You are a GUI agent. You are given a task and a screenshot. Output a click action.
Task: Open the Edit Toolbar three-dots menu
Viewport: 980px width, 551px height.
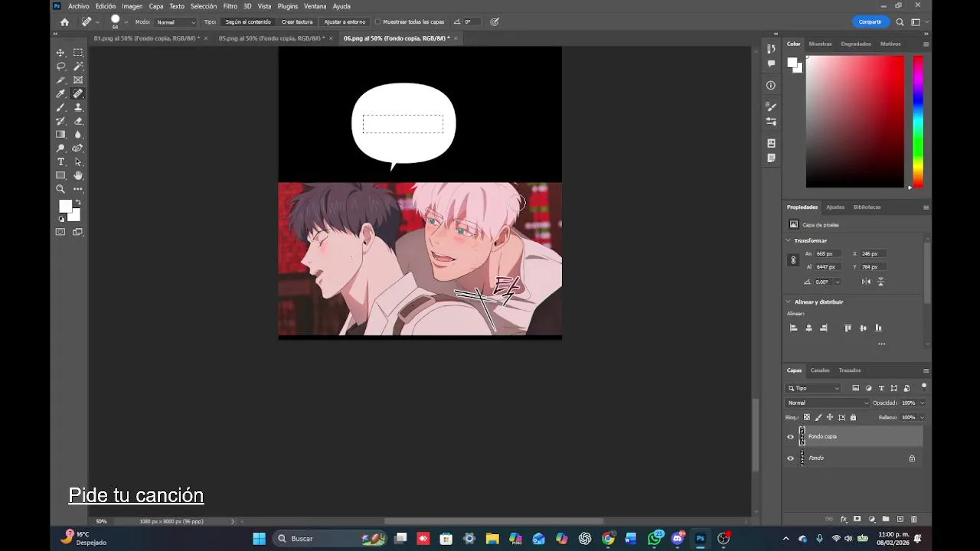78,189
